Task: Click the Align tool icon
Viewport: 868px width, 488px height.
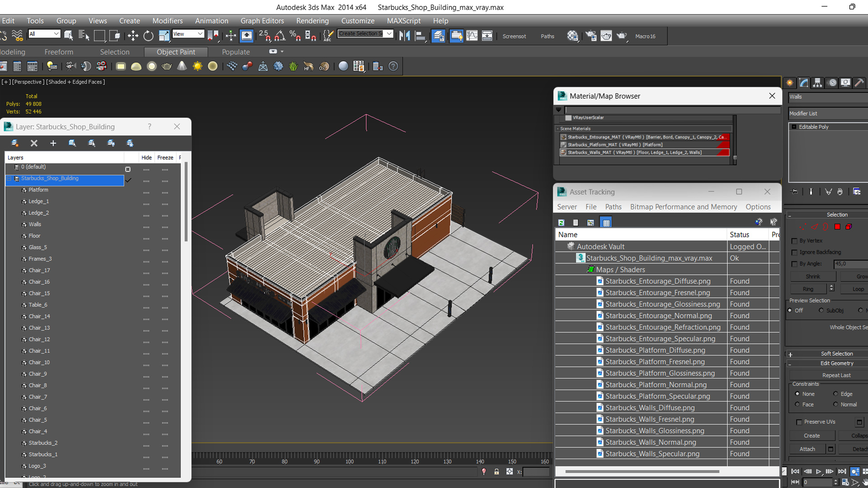Action: point(420,36)
